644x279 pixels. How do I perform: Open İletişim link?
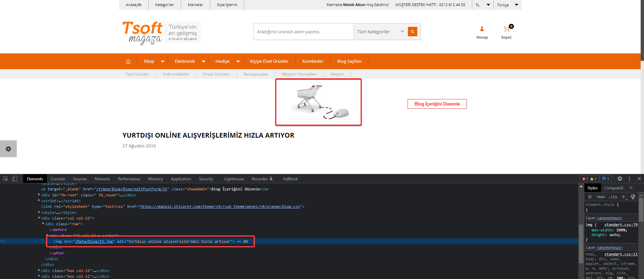337,74
